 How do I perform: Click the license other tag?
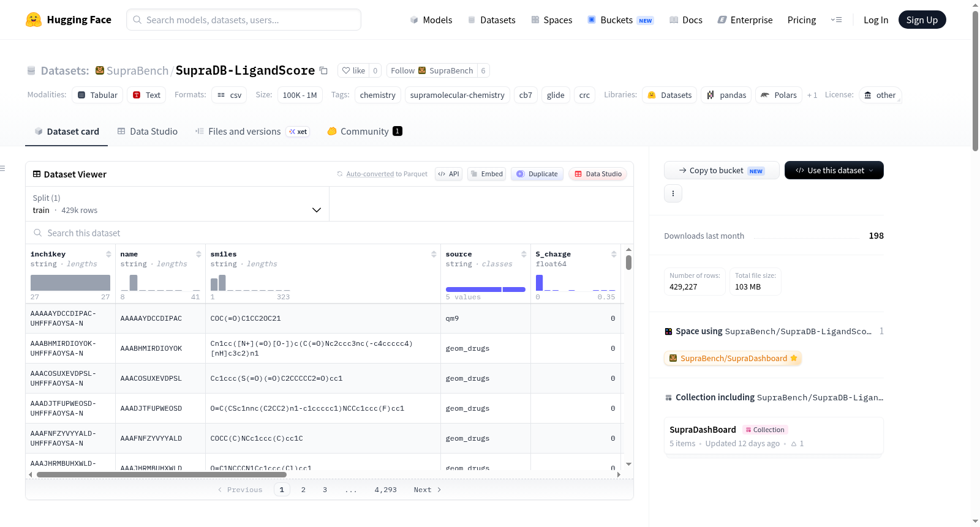[x=880, y=95]
